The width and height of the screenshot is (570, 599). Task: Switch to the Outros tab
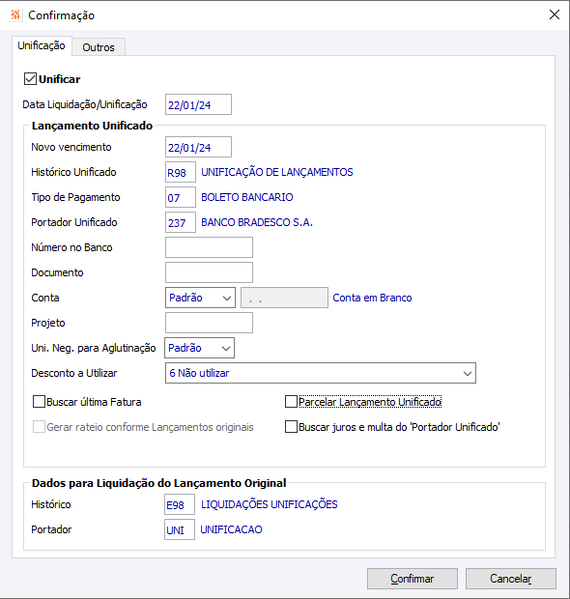(x=99, y=47)
